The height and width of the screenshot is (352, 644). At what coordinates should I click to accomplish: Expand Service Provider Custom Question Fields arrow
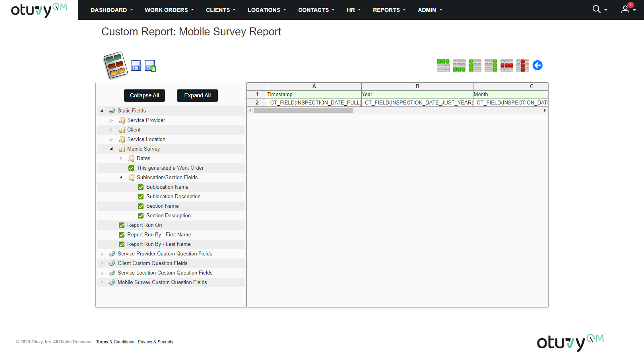pyautogui.click(x=102, y=253)
